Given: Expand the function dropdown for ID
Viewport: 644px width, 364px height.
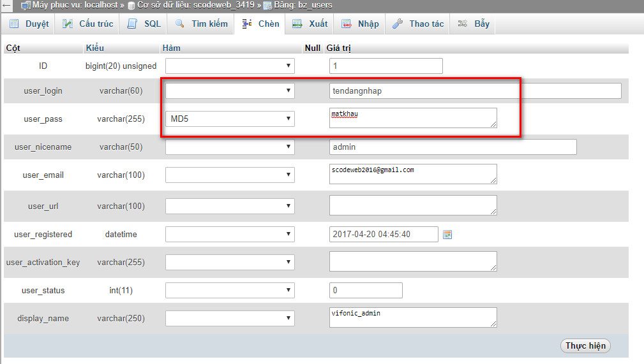Looking at the screenshot, I should click(x=230, y=66).
